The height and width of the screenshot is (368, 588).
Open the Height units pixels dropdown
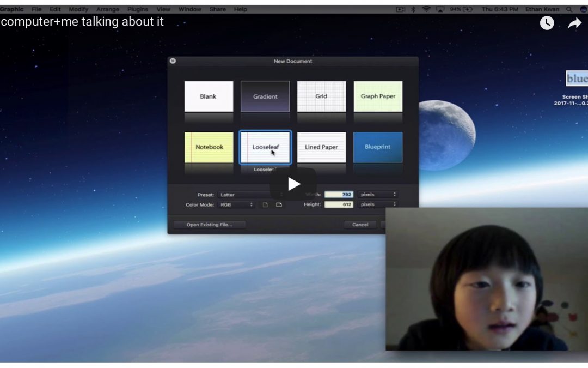(x=378, y=204)
